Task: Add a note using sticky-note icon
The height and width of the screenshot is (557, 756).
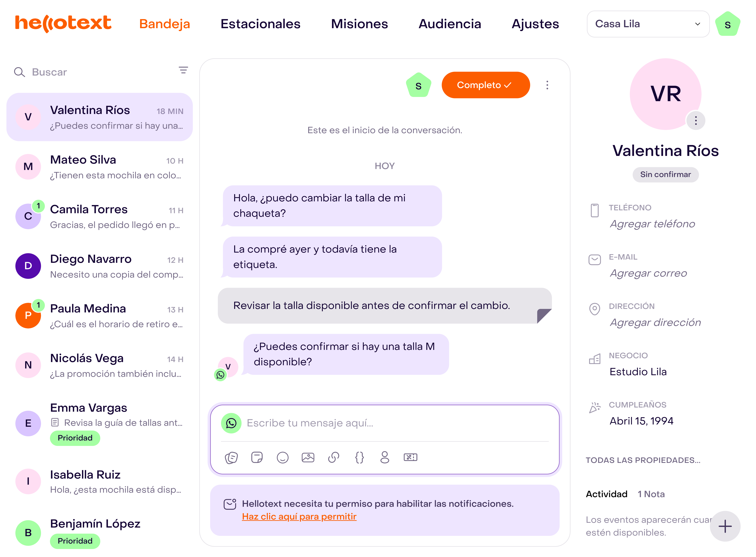Action: pos(257,458)
